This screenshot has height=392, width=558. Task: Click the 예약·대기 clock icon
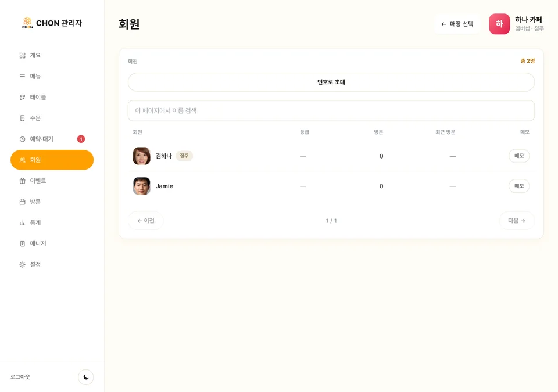(23, 139)
